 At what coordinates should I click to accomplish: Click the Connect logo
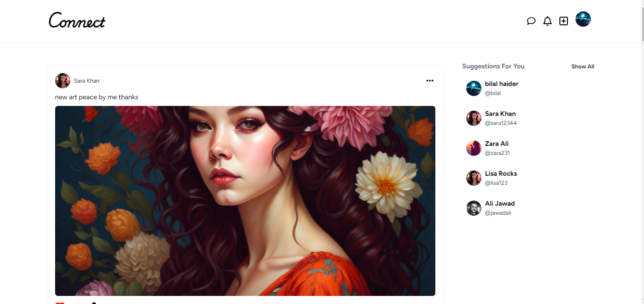[x=77, y=21]
